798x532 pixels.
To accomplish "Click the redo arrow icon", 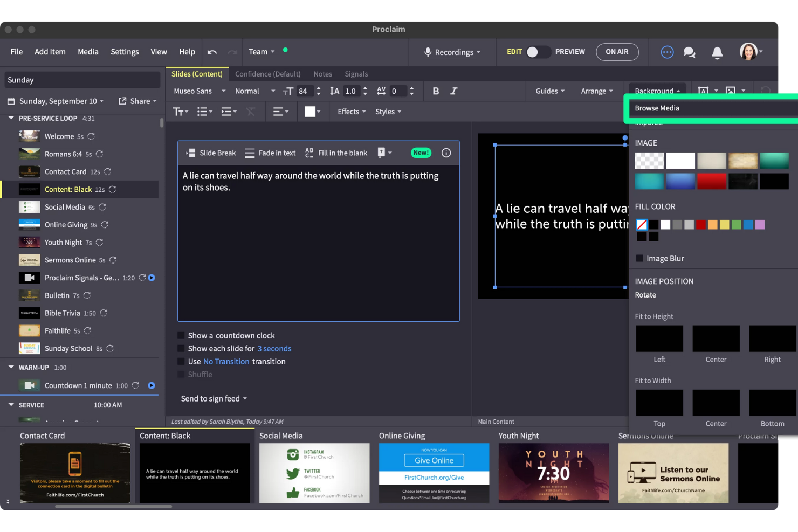I will pyautogui.click(x=232, y=52).
